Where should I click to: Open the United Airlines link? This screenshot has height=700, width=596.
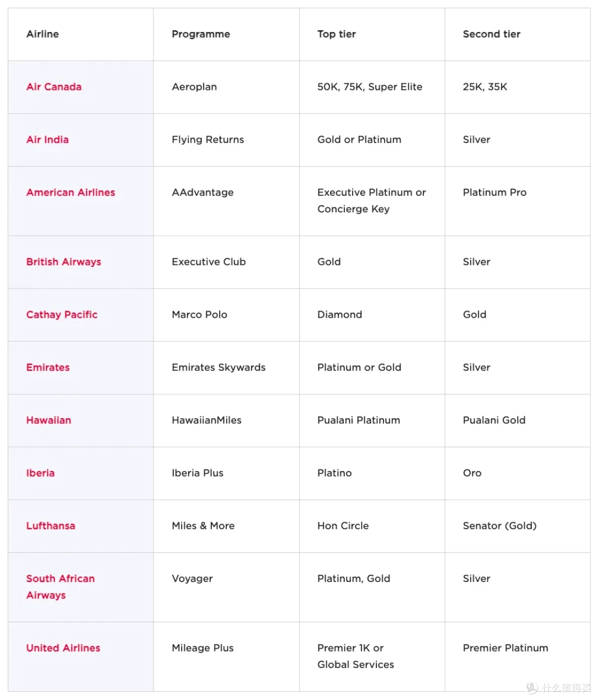pyautogui.click(x=63, y=648)
